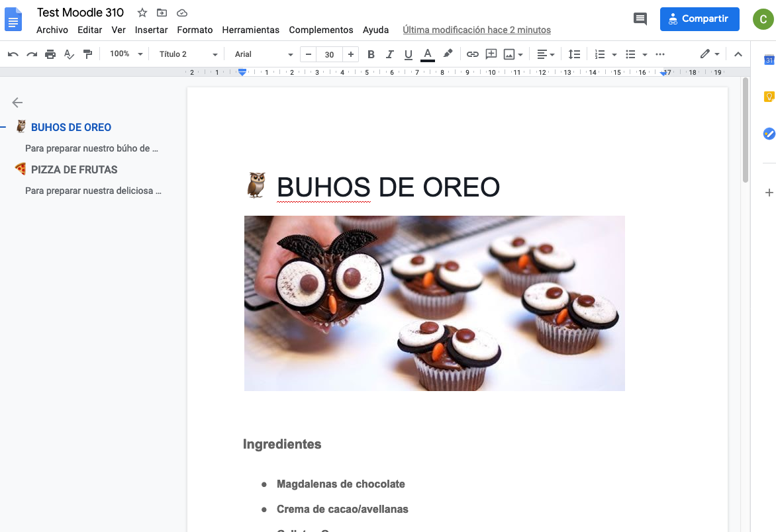
Task: Open the Archivo menu
Action: [x=52, y=30]
